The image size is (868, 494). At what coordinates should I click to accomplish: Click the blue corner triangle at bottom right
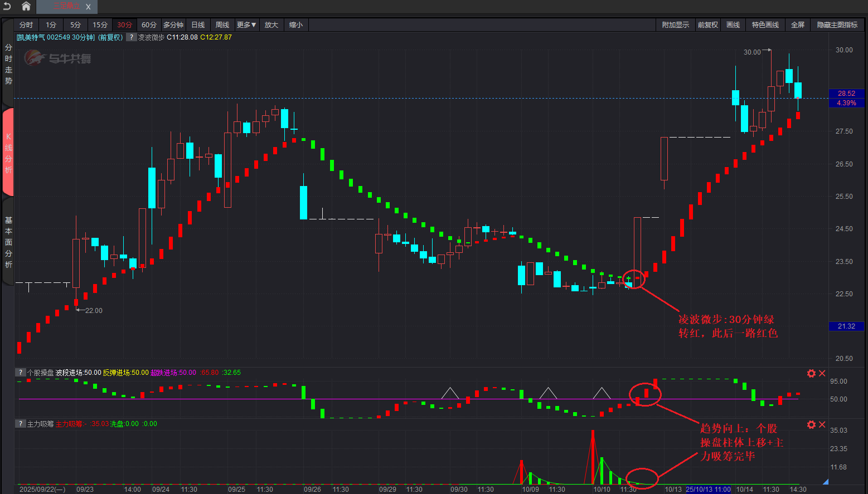[826, 481]
